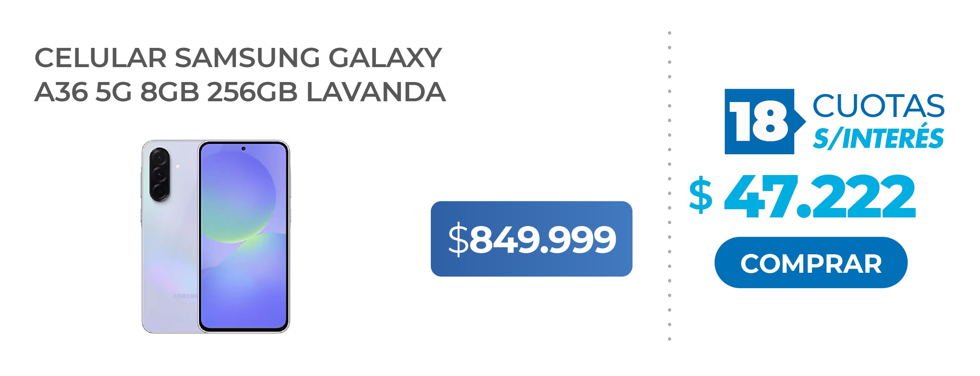Click the top lens of rear camera
Viewport: 980px width, 376px height.
160,157
